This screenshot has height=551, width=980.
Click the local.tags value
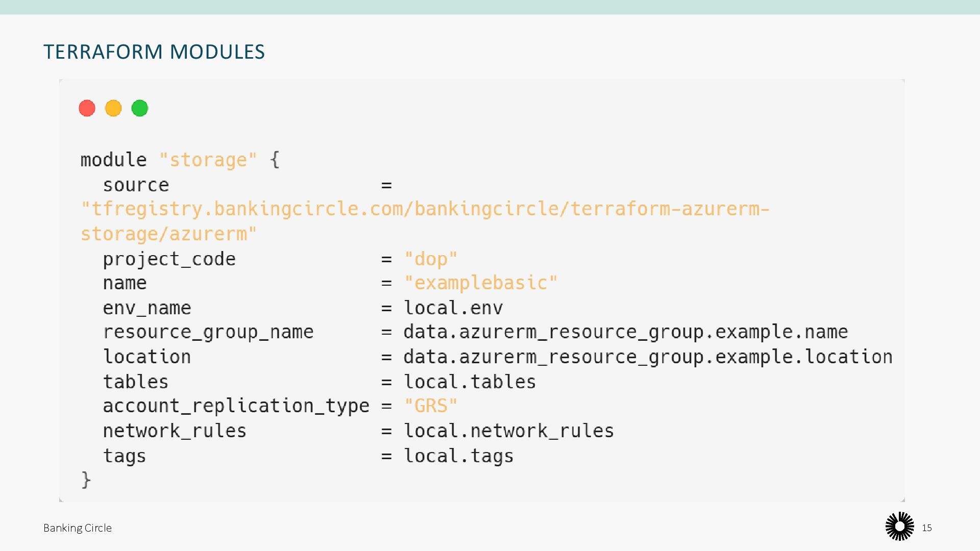[458, 456]
